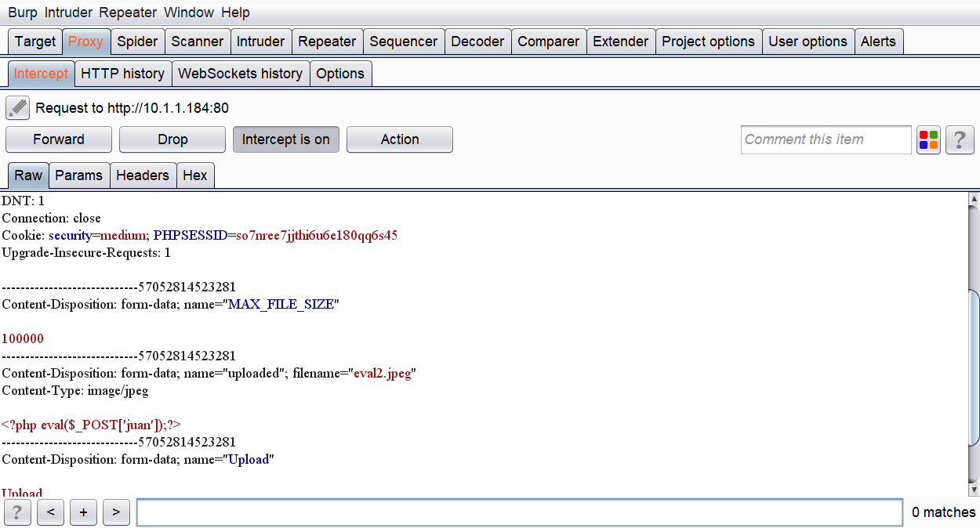The image size is (980, 528).
Task: Click the filename value eval2.jpeg
Action: [382, 373]
